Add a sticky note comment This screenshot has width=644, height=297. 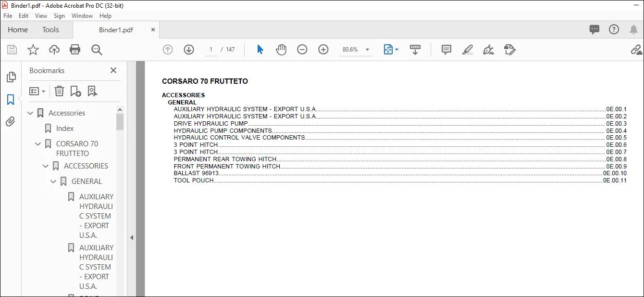click(446, 50)
